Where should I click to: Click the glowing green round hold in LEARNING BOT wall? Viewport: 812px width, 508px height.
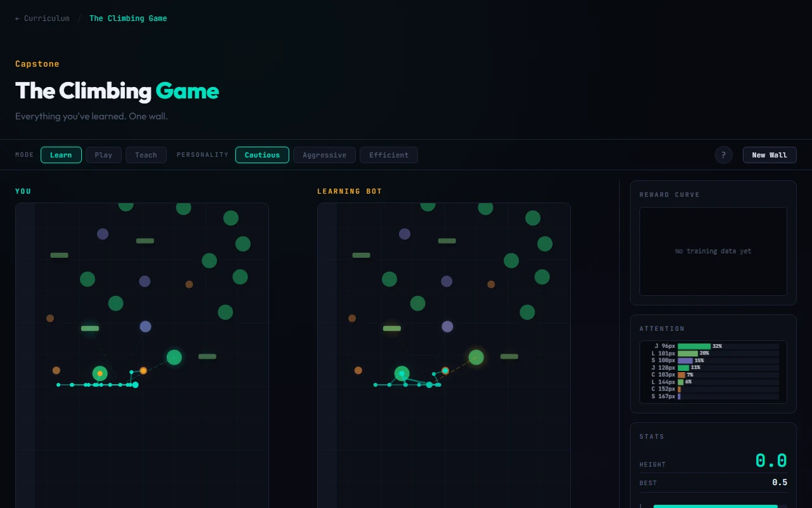[476, 358]
